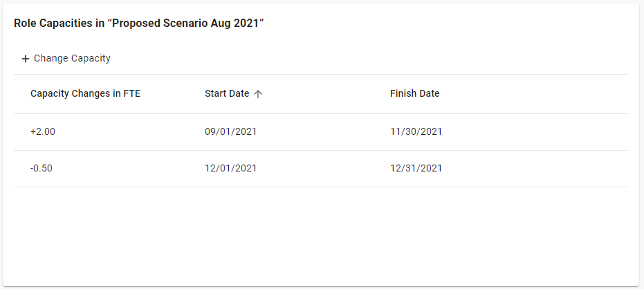Sort by the Finish Date column header
The image size is (644, 289).
[x=414, y=94]
